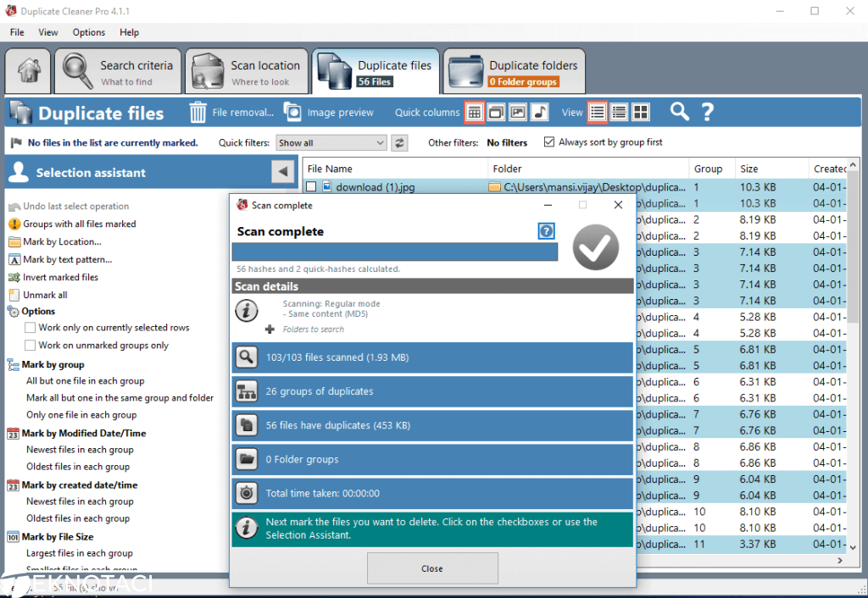Open the Quick filters Show all dropdown

click(331, 142)
